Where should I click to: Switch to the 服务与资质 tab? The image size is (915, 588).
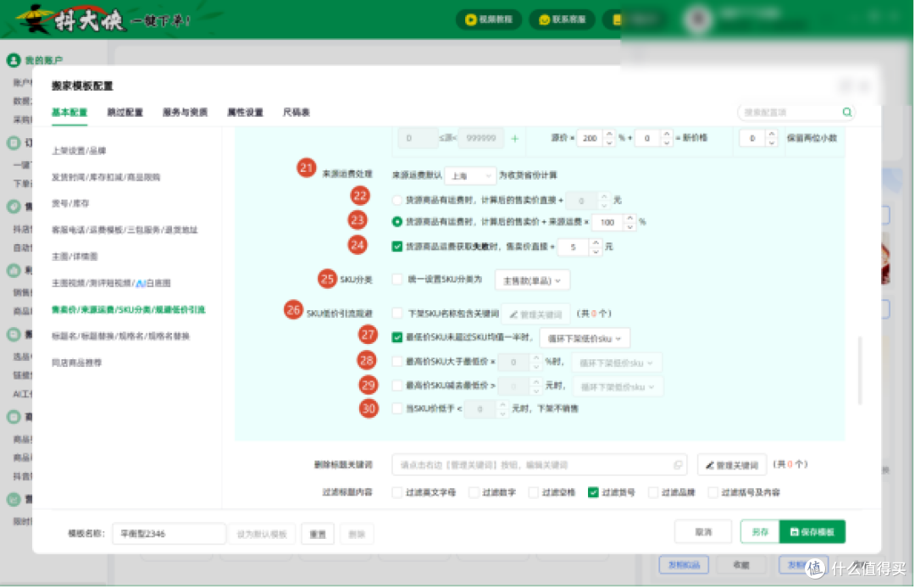(x=185, y=113)
